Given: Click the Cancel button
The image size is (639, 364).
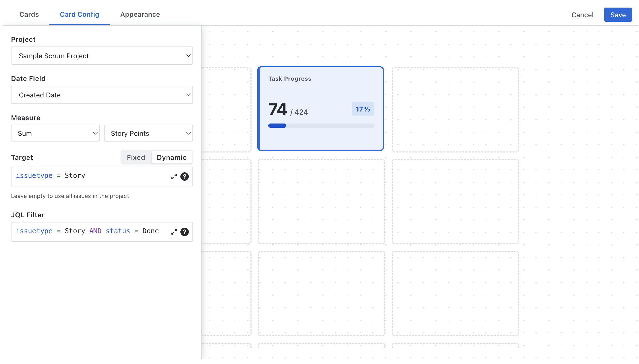Looking at the screenshot, I should [x=582, y=15].
